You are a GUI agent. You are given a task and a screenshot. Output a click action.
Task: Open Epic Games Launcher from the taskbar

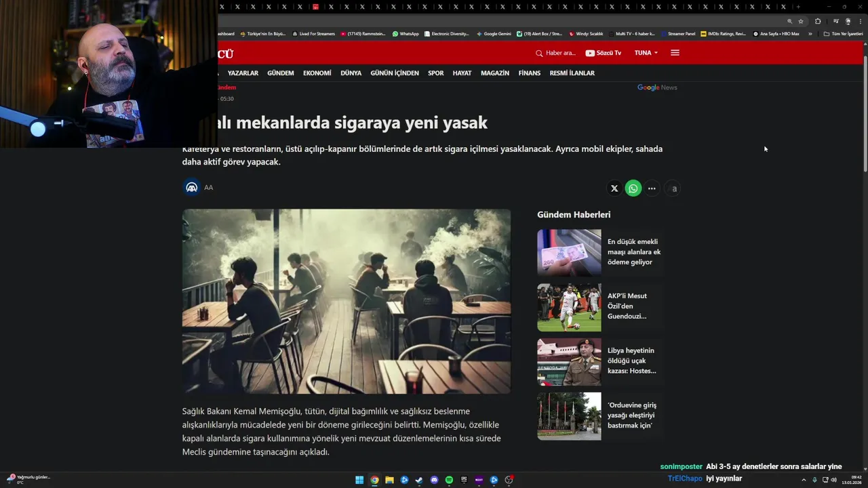[464, 480]
